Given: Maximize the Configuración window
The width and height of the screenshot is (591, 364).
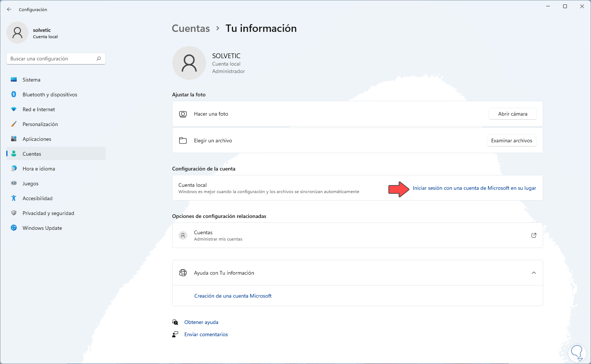Looking at the screenshot, I should [x=565, y=6].
